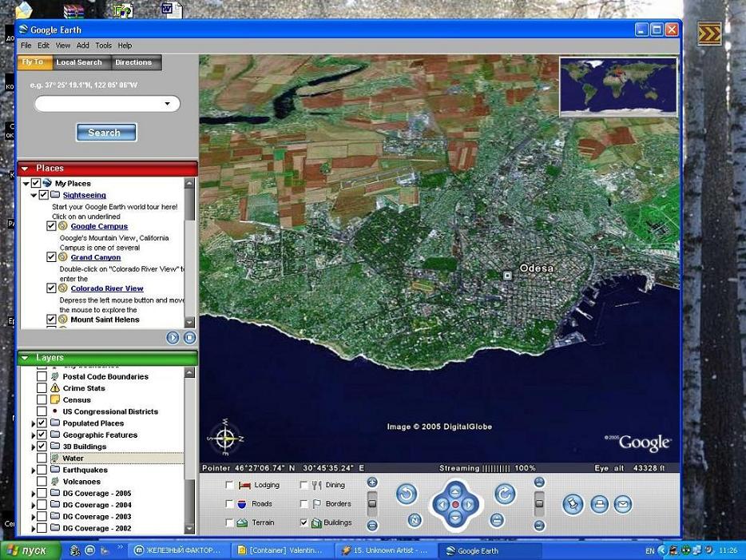Image resolution: width=746 pixels, height=560 pixels.
Task: Add a placemark with the pushpin icon
Action: coord(573,504)
